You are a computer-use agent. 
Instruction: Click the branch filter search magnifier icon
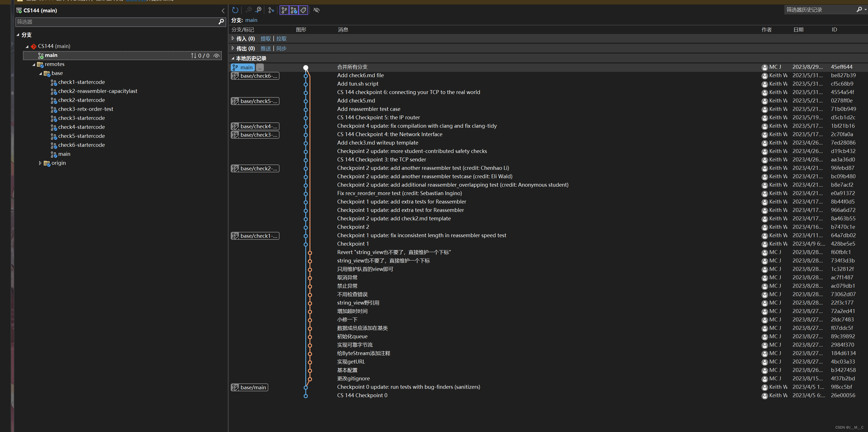tap(221, 22)
